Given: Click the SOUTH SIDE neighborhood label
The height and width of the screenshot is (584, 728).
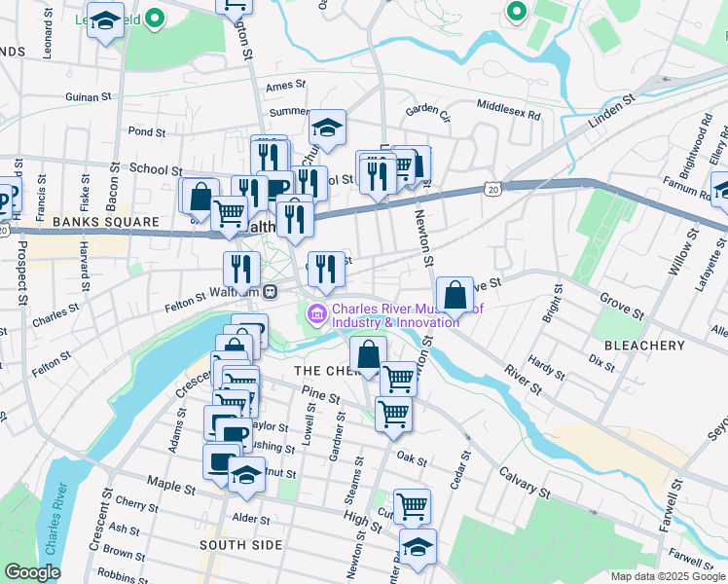Looking at the screenshot, I should (x=241, y=545).
